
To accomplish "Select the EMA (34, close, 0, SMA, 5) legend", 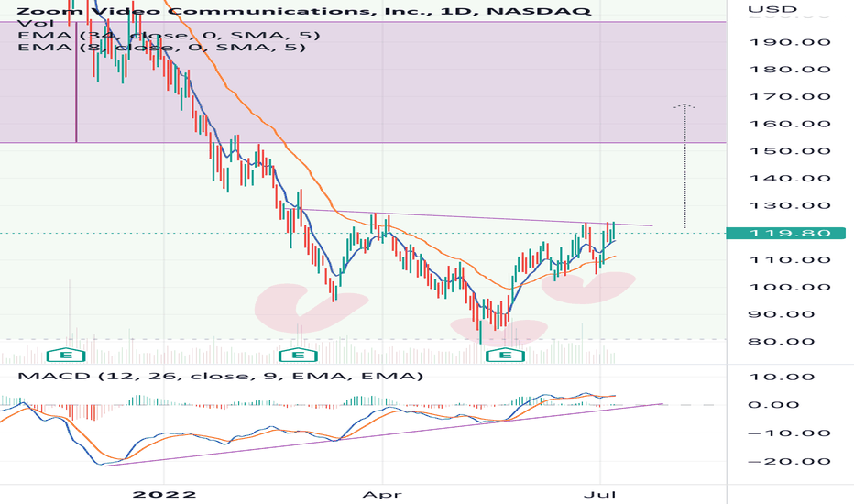I will [x=169, y=35].
